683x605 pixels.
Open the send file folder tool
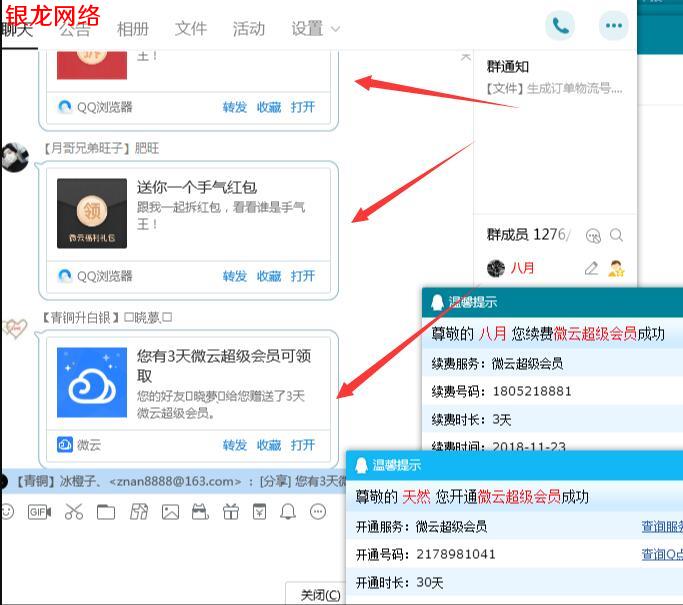(106, 512)
